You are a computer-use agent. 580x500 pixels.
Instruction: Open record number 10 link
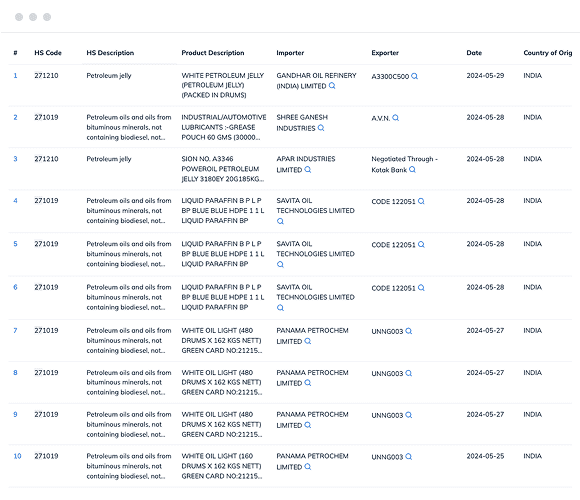point(17,456)
